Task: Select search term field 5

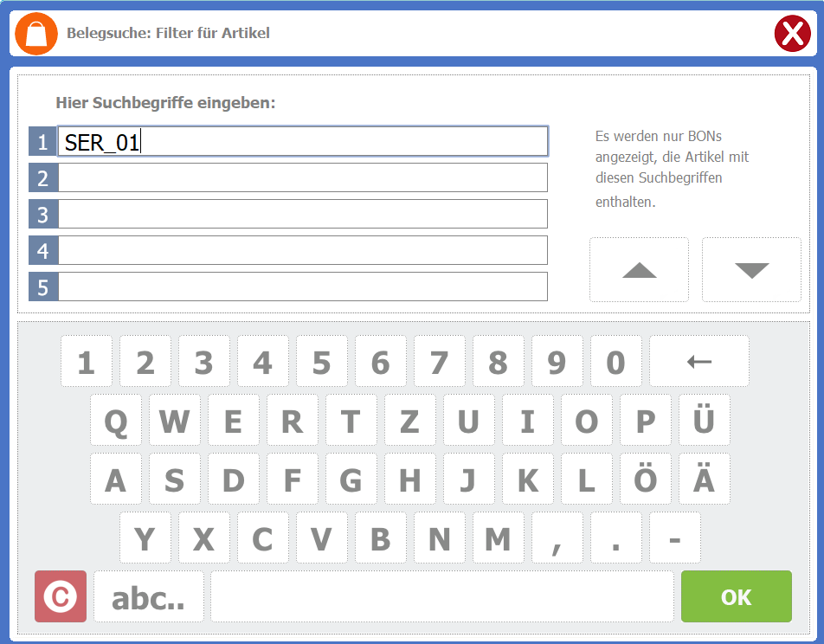Action: point(303,287)
